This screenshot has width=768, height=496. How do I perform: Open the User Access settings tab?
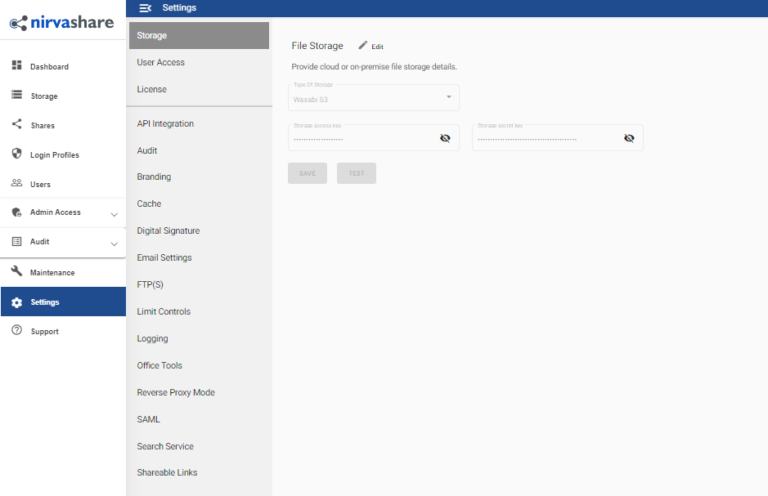161,62
